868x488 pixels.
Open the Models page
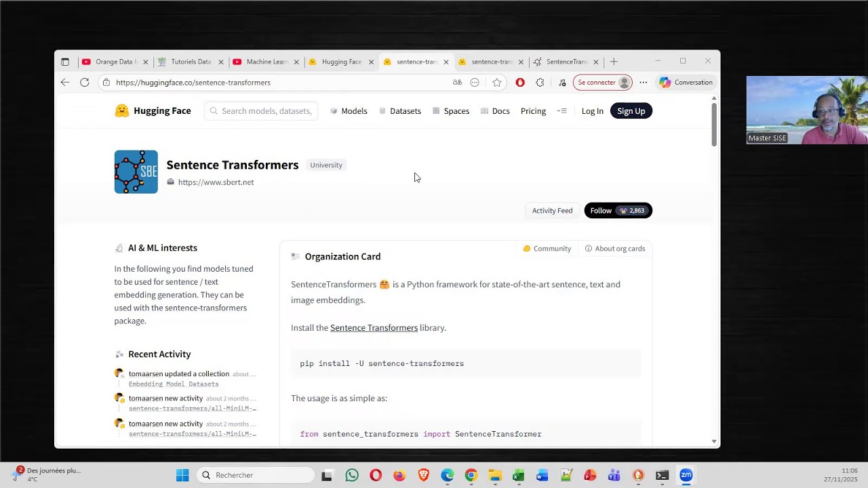(x=349, y=111)
